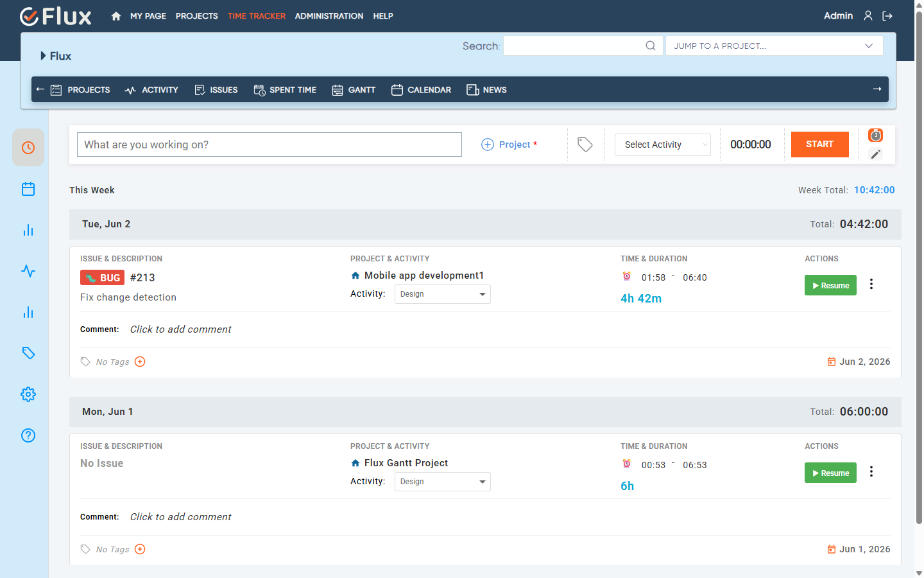Click left arrow in project menu bar

click(x=40, y=89)
